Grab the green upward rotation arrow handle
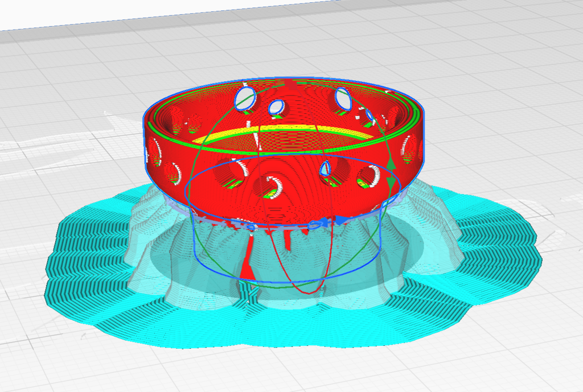This screenshot has width=583, height=392. coord(391,164)
